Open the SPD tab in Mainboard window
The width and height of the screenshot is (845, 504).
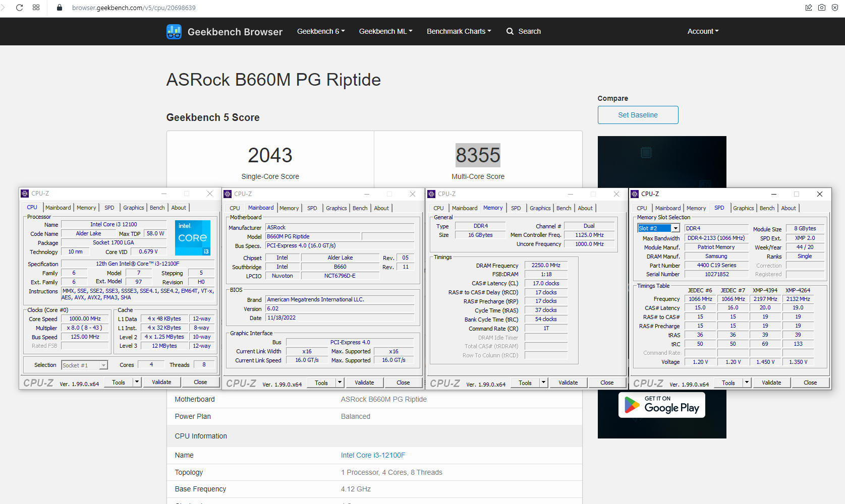pyautogui.click(x=312, y=208)
